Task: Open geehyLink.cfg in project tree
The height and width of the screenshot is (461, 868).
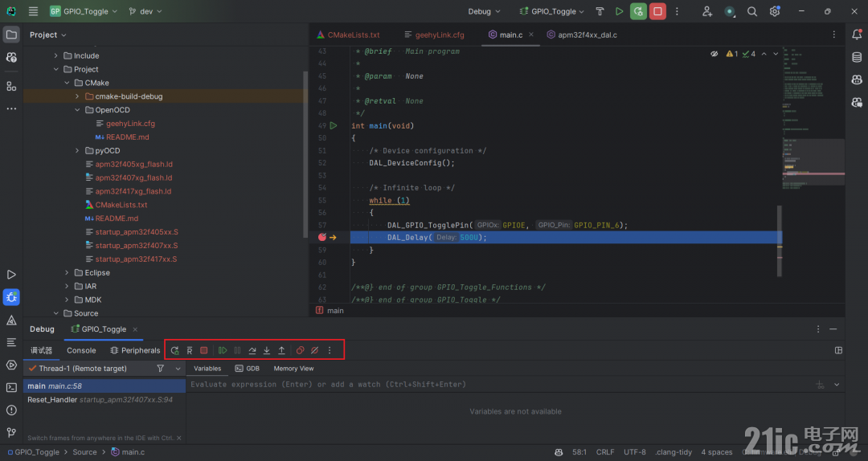Action: coord(130,124)
